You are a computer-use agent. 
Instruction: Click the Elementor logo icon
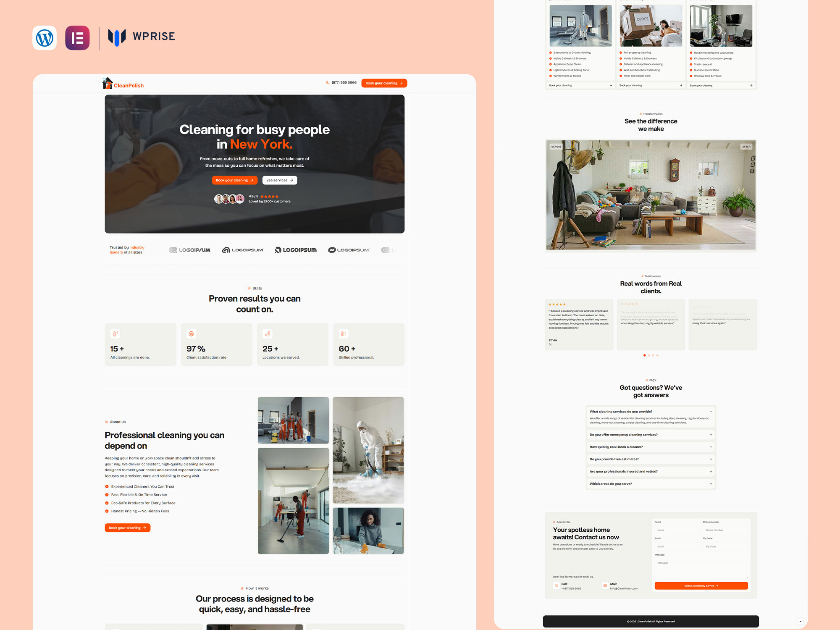pos(77,38)
